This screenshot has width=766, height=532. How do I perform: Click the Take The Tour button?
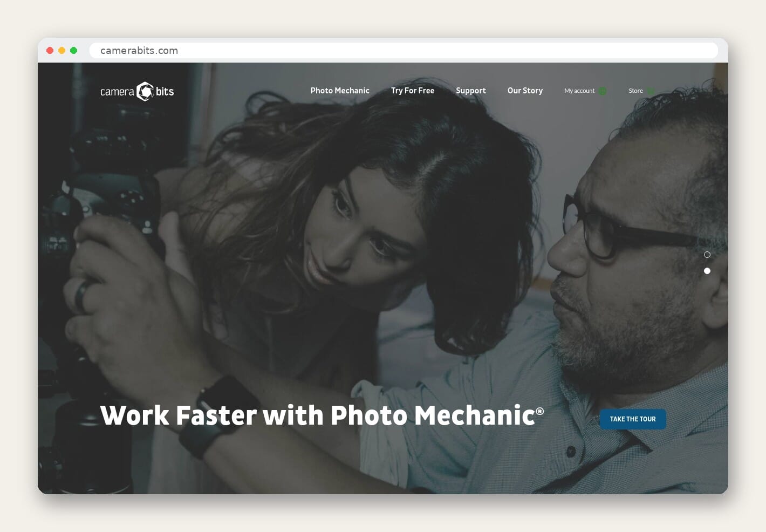point(633,419)
